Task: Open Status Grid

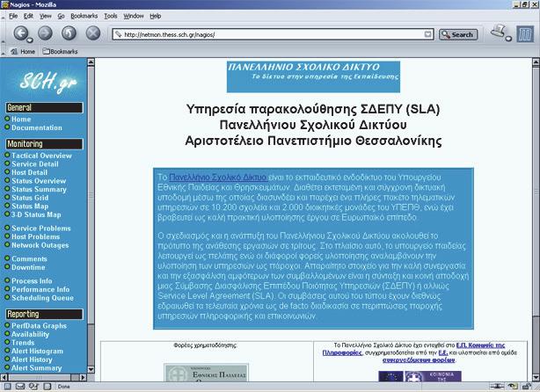Action: coord(30,198)
